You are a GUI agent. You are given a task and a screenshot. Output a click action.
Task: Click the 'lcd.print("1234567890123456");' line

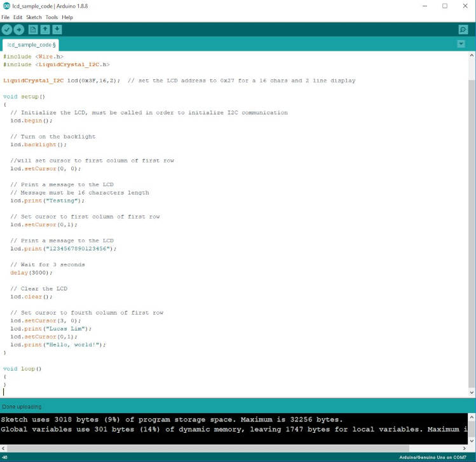(63, 248)
